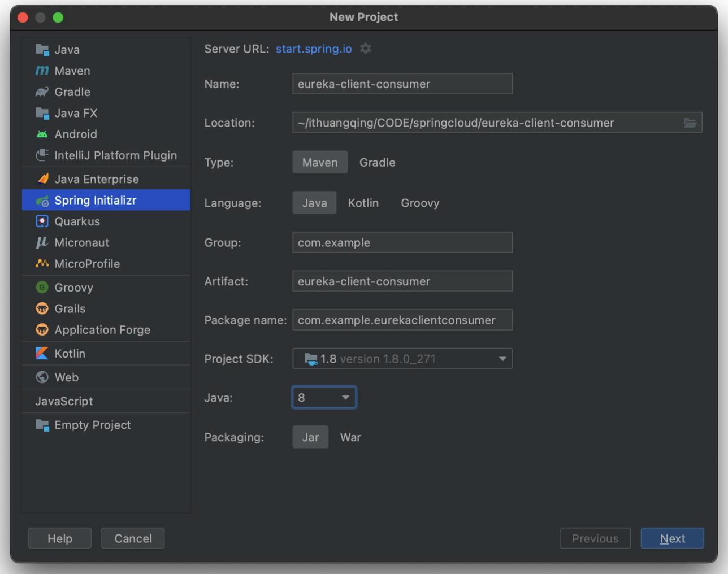The width and height of the screenshot is (728, 574).
Task: Click the Package name field
Action: (402, 320)
